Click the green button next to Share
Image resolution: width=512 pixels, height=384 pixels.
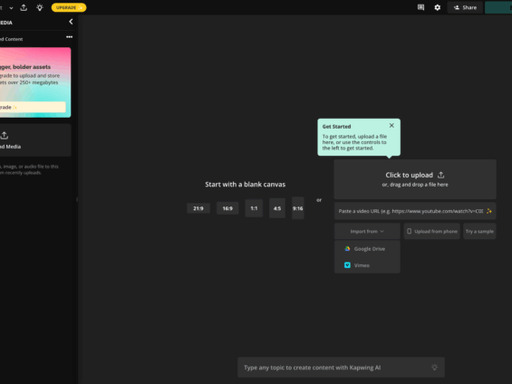pos(498,7)
